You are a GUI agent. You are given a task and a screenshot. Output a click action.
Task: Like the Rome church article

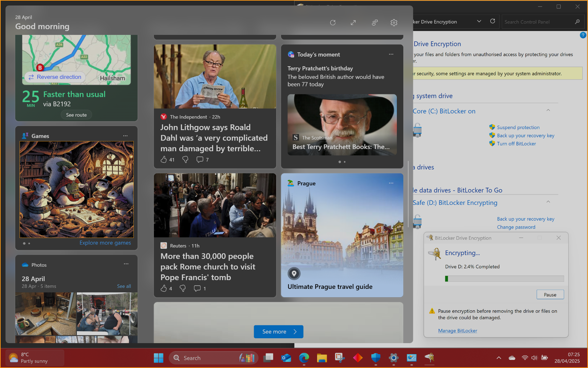click(164, 288)
